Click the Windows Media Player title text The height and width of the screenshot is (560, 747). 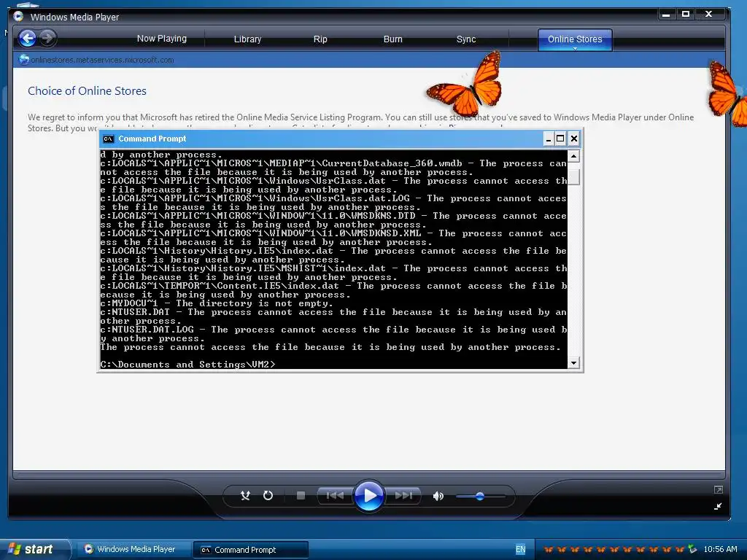click(x=75, y=17)
